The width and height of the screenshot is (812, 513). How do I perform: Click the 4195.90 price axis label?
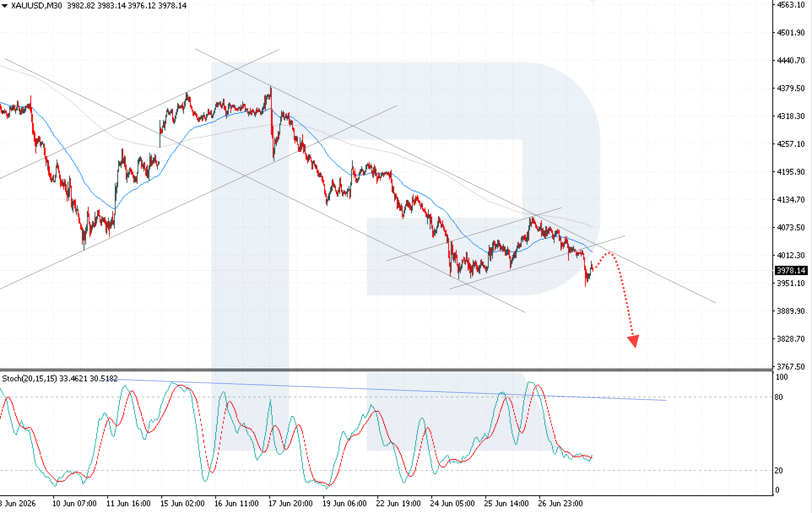click(x=791, y=172)
